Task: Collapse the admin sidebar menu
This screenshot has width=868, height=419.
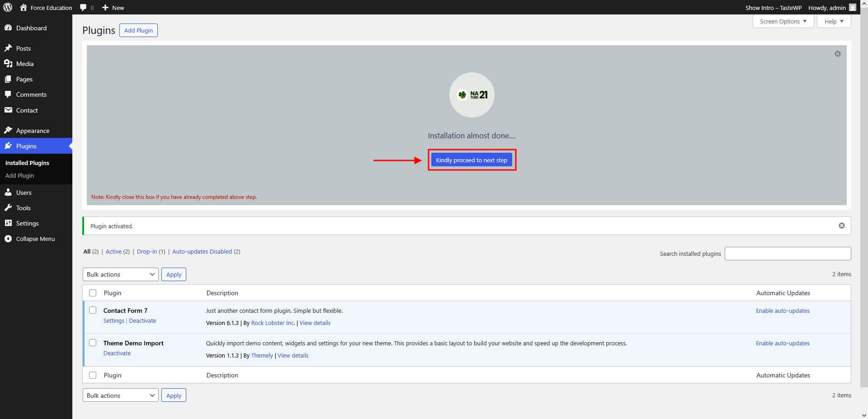Action: point(30,239)
